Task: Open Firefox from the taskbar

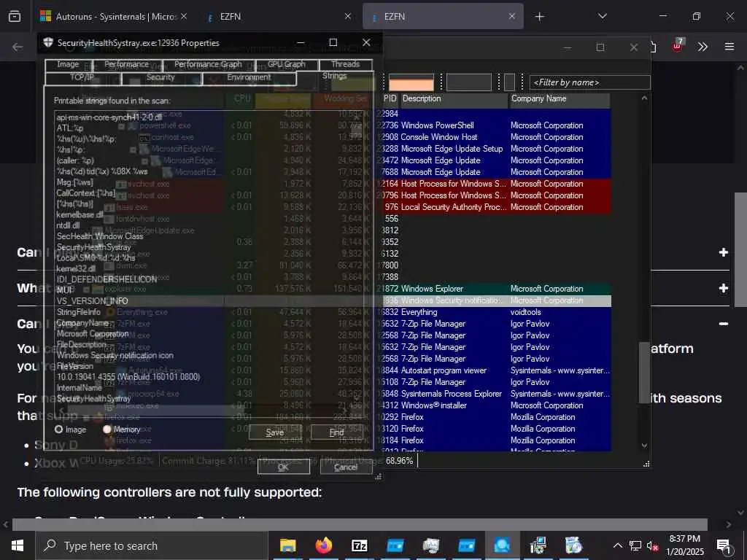Action: click(323, 545)
